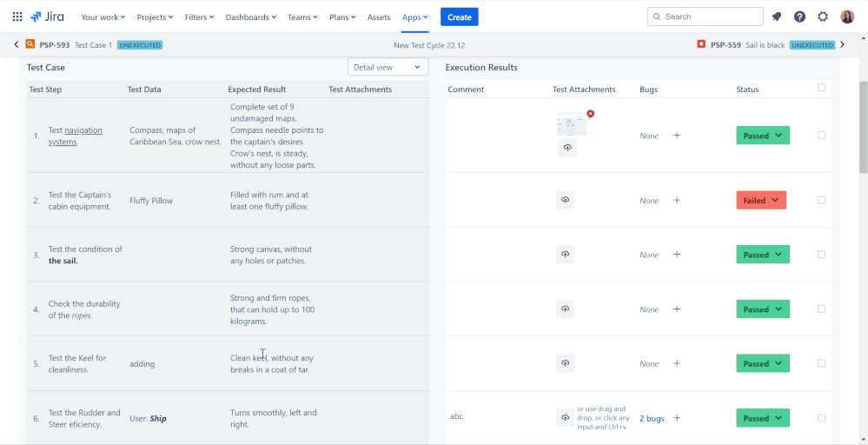The image size is (868, 445).
Task: Remove the attachment with red delete badge
Action: (590, 114)
